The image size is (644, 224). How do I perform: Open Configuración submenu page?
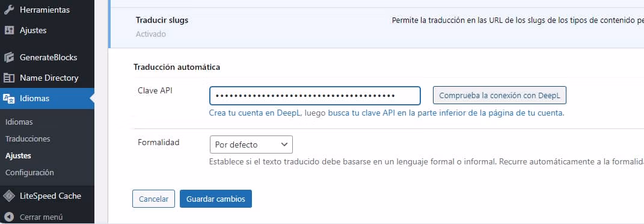[29, 173]
